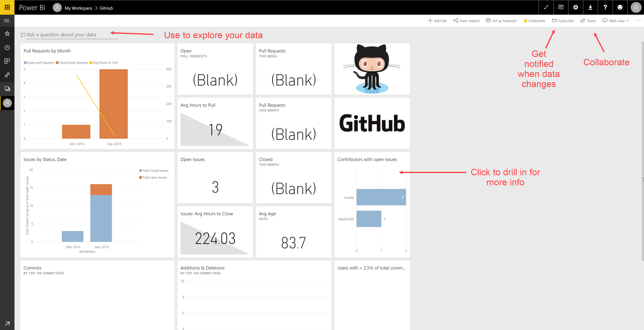
Task: Open Apps icon in left sidebar
Action: 7,61
